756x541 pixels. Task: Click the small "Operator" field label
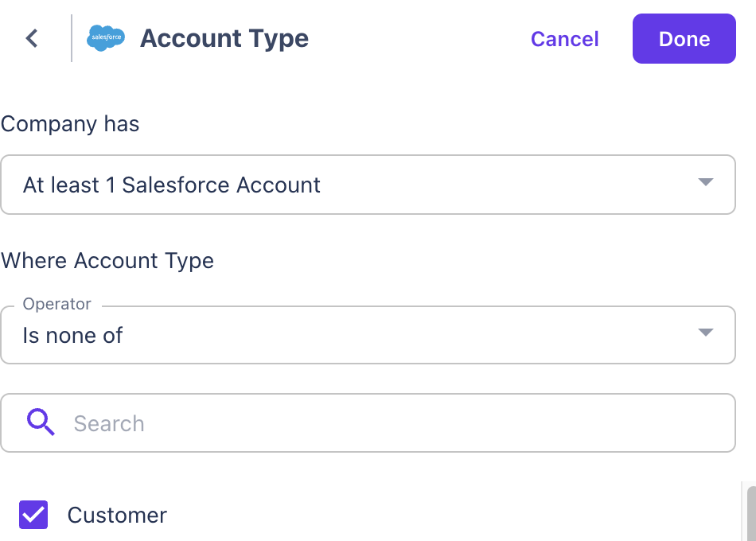point(57,304)
